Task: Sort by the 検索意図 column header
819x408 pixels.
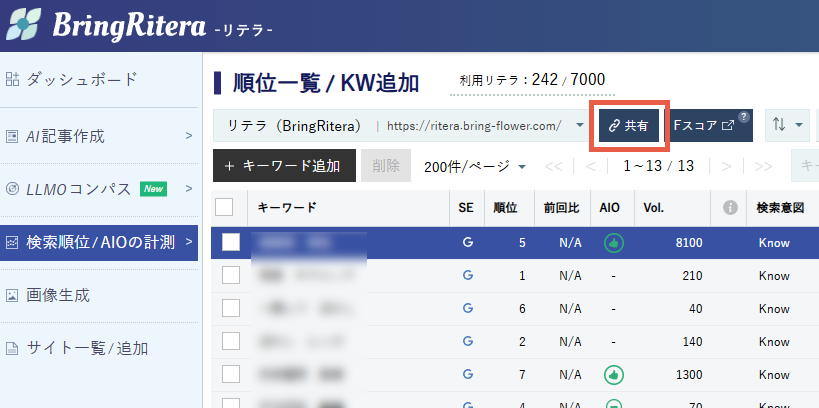Action: [780, 208]
